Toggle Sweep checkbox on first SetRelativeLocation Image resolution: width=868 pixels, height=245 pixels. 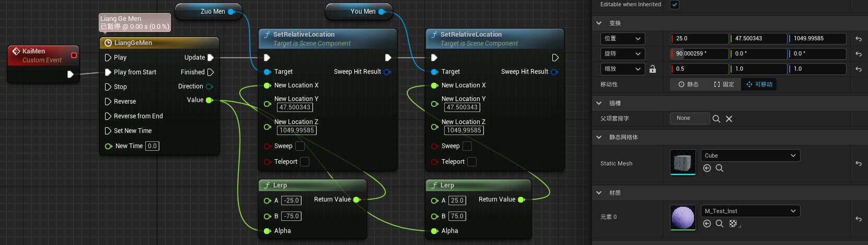[x=300, y=146]
